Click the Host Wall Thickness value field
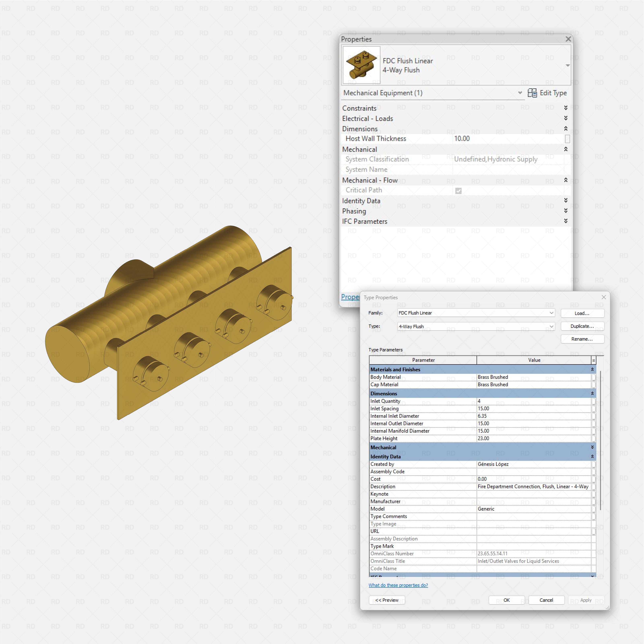 (508, 139)
